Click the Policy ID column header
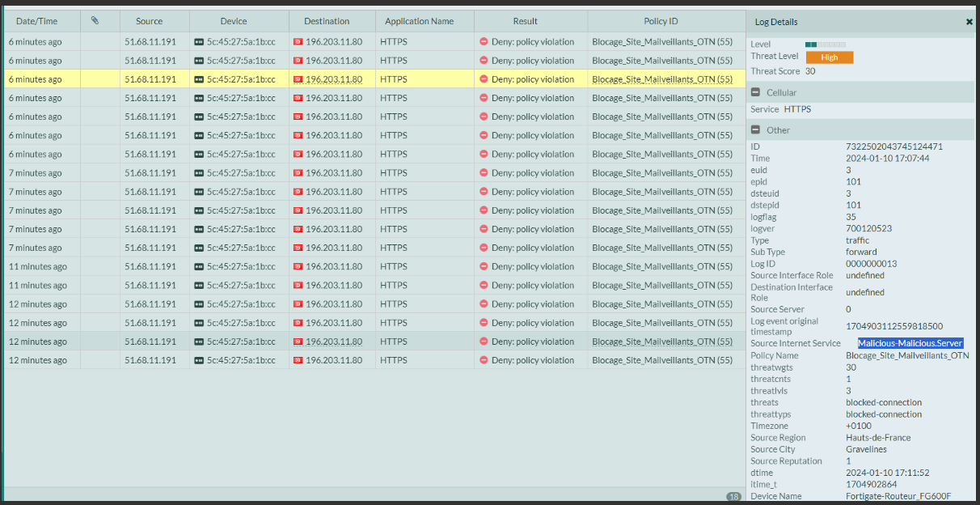The image size is (980, 505). click(661, 21)
